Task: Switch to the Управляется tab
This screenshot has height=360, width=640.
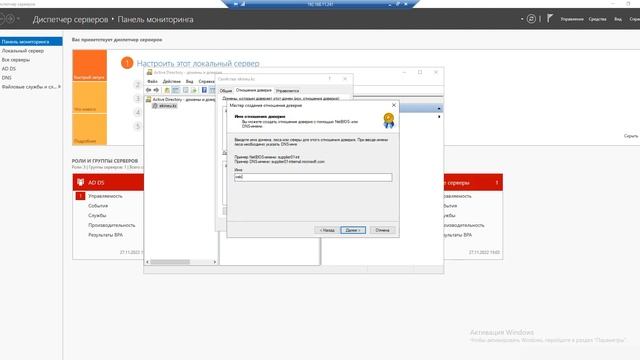Action: (x=287, y=91)
